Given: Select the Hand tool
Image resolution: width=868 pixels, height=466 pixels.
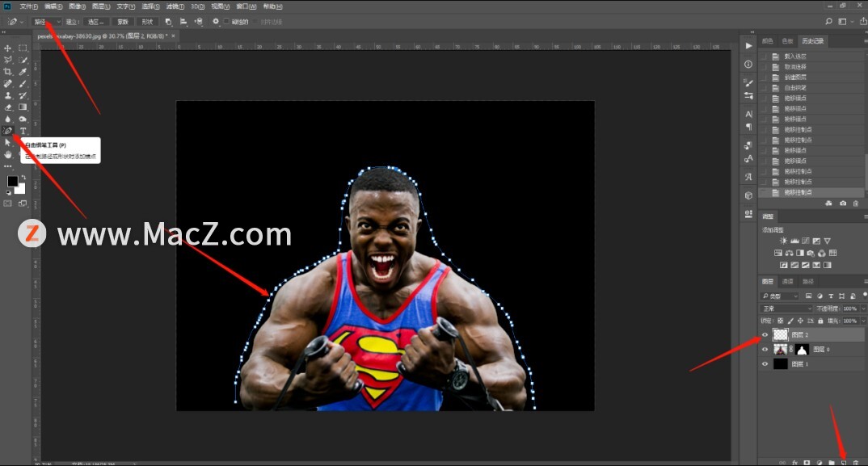Looking at the screenshot, I should [x=8, y=154].
